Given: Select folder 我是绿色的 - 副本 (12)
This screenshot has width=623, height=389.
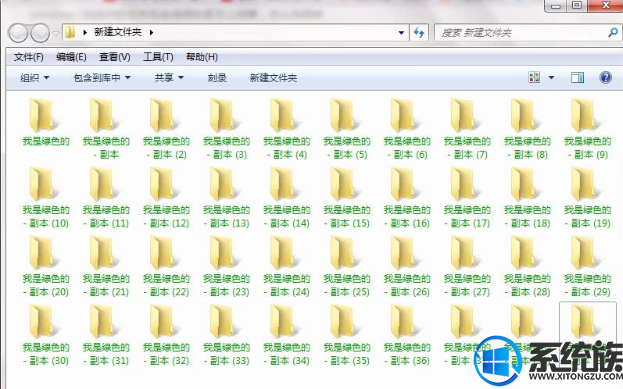Looking at the screenshot, I should click(166, 197).
